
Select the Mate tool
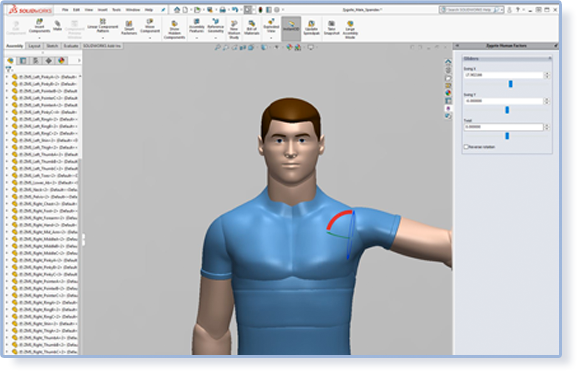tap(57, 26)
